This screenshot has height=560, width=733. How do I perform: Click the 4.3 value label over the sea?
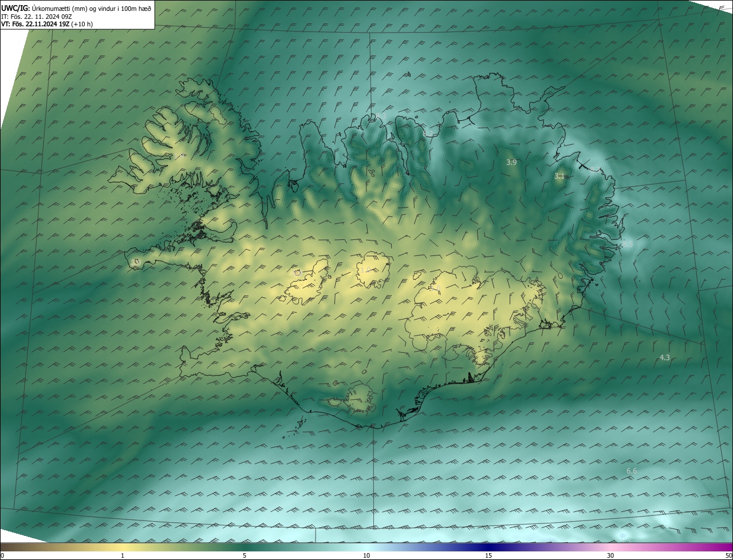[664, 357]
